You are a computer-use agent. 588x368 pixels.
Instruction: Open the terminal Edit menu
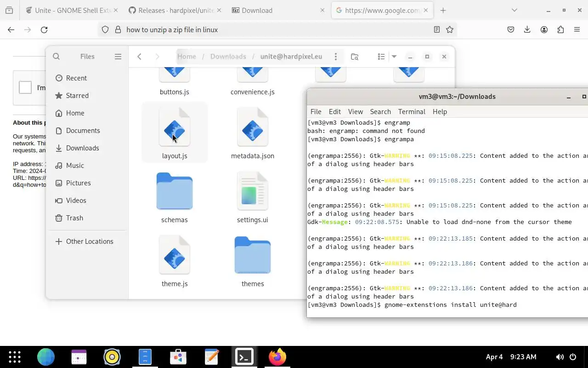(335, 111)
